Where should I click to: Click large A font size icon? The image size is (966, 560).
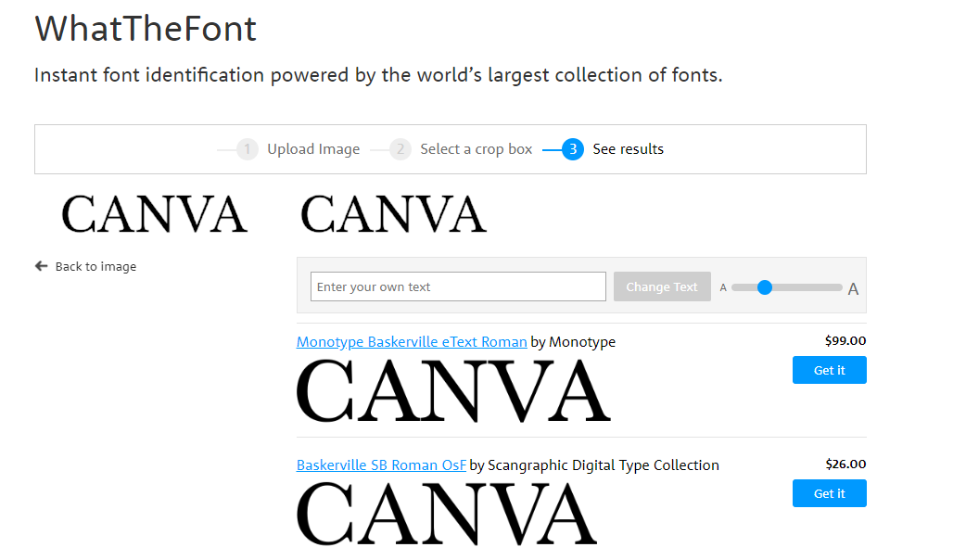tap(853, 289)
